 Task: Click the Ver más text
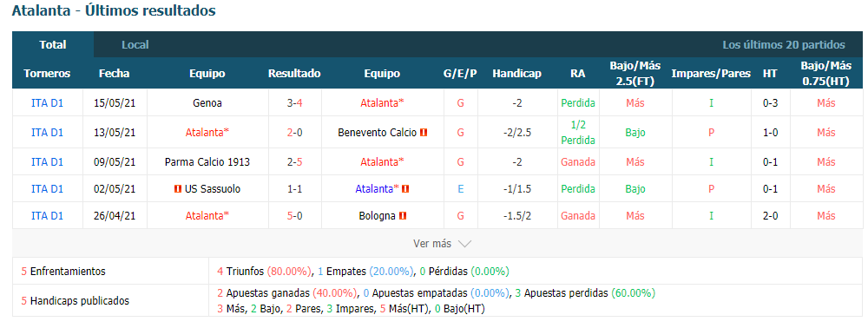(432, 244)
